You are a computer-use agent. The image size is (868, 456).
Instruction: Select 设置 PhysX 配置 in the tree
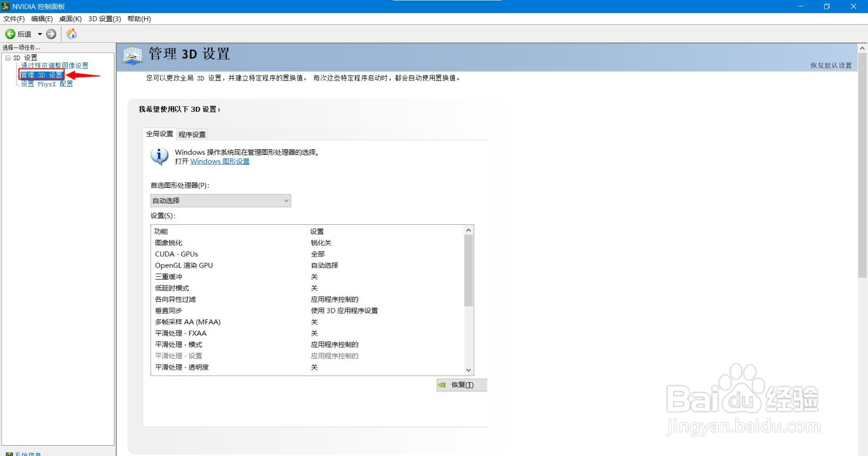tap(47, 84)
